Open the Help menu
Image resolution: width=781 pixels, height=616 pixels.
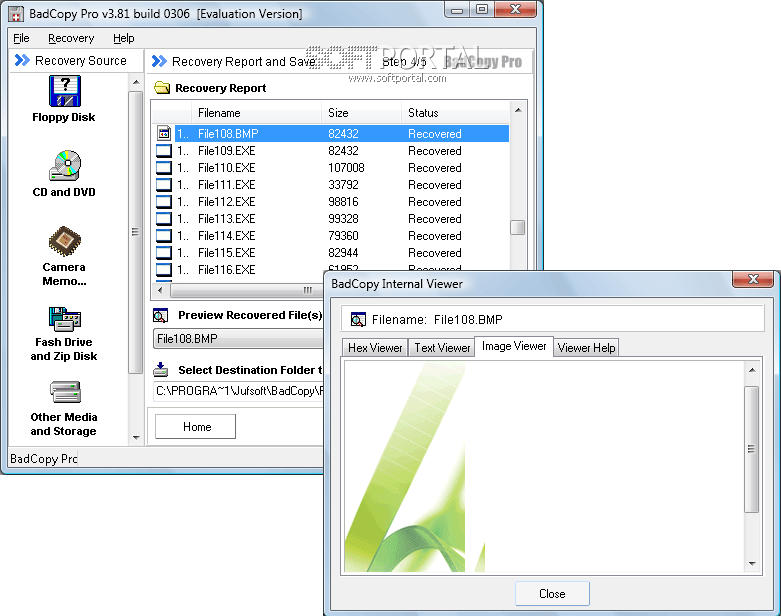124,38
